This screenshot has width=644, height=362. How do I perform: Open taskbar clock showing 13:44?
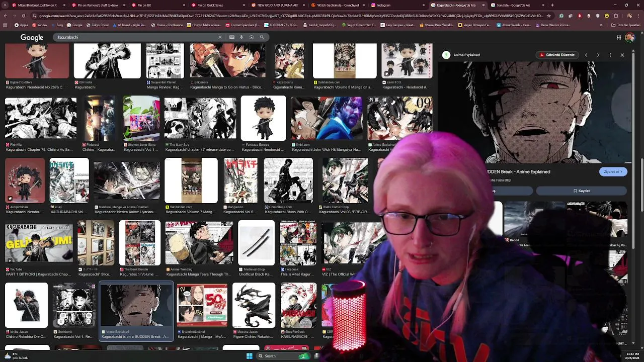pyautogui.click(x=632, y=356)
